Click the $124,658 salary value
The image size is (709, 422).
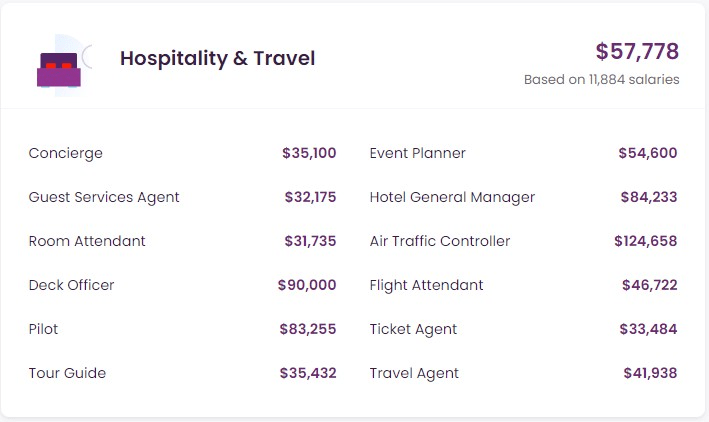pyautogui.click(x=645, y=241)
